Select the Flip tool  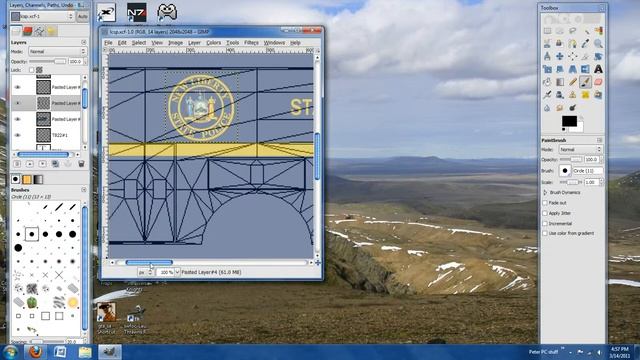[586, 69]
